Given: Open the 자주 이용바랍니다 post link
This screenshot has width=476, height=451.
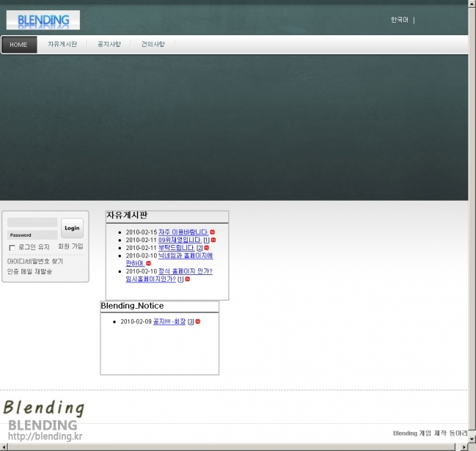Looking at the screenshot, I should pyautogui.click(x=183, y=232).
